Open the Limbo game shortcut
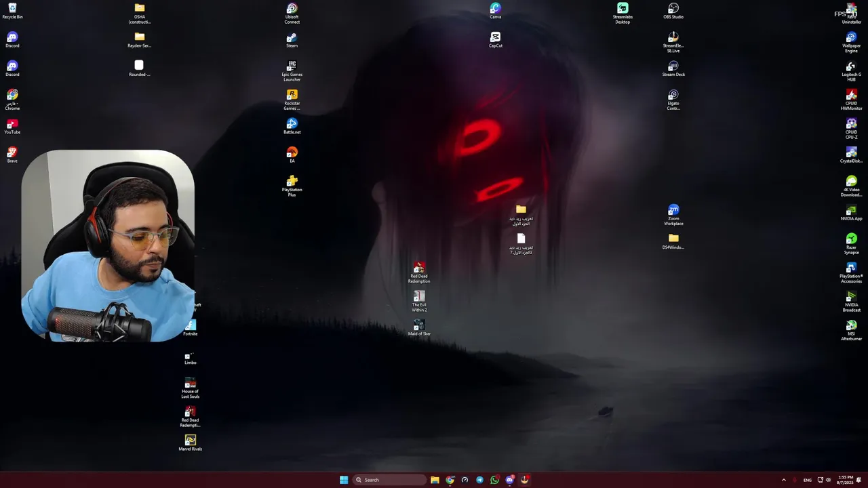Screen dimensions: 868x488 click(190, 357)
